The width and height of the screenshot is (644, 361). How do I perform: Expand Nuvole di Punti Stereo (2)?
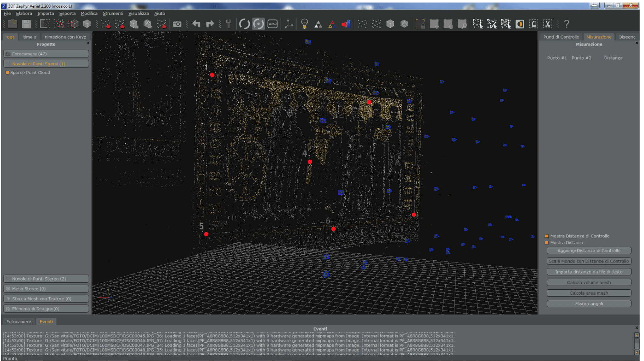point(46,279)
